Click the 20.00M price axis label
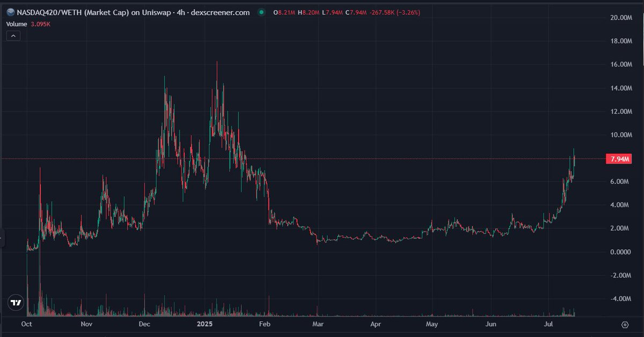The image size is (644, 337). 620,18
